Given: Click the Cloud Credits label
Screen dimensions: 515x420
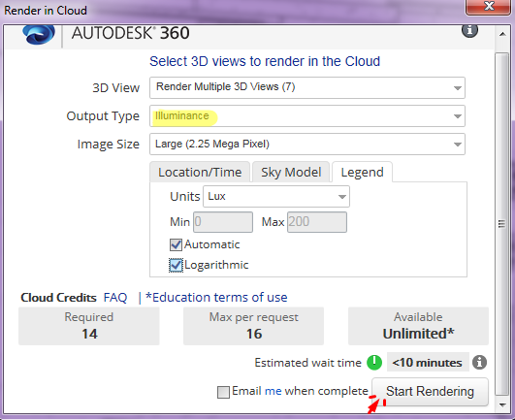Looking at the screenshot, I should pyautogui.click(x=58, y=298).
